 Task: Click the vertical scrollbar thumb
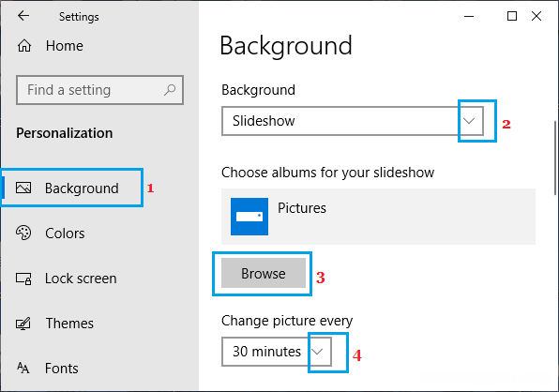pyautogui.click(x=555, y=158)
